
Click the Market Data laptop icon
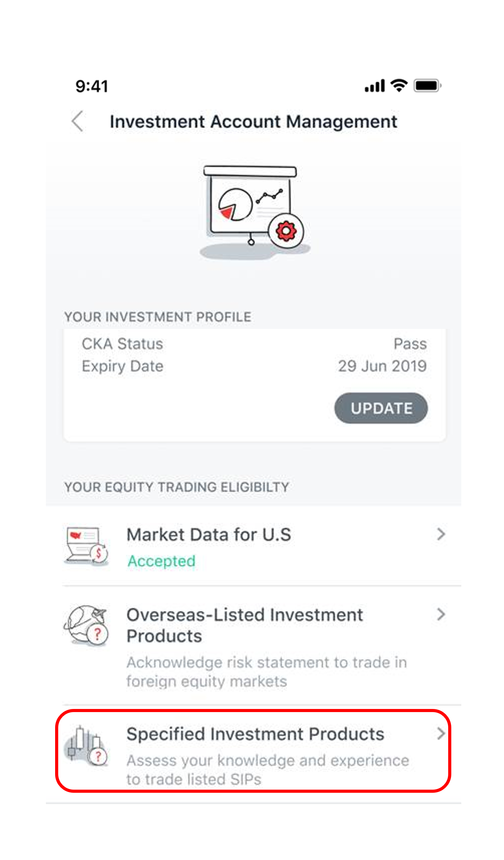coord(86,546)
